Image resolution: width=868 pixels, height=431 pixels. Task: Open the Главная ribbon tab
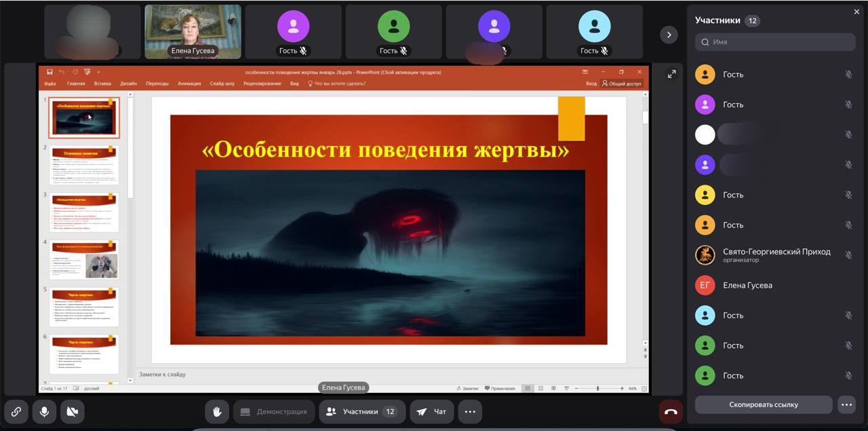click(76, 83)
